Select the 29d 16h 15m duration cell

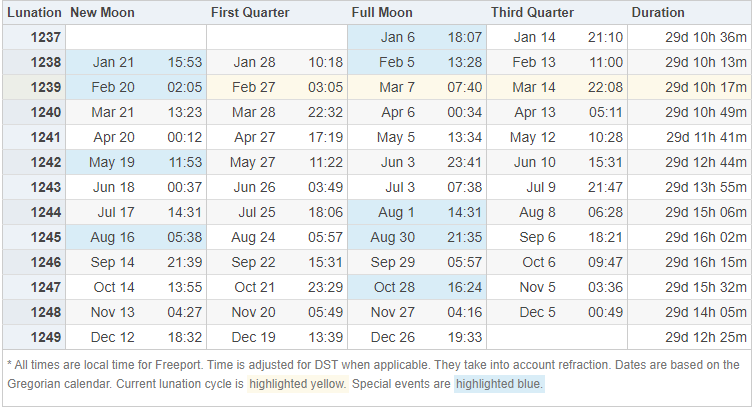point(705,262)
